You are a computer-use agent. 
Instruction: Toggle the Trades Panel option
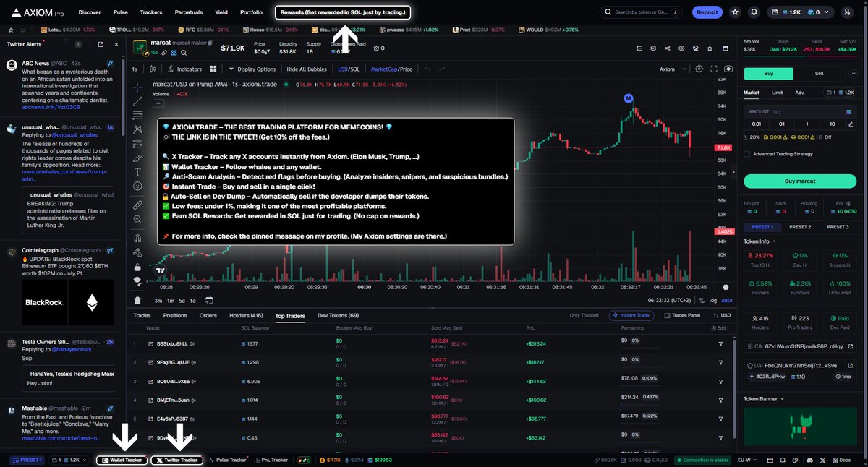(681, 315)
